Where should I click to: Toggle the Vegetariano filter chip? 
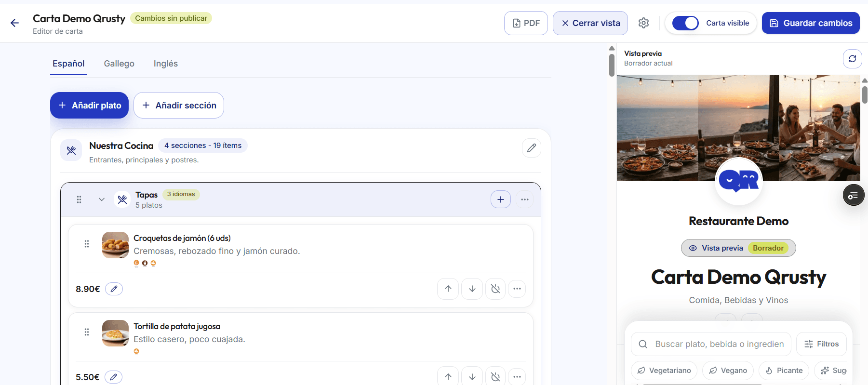664,371
